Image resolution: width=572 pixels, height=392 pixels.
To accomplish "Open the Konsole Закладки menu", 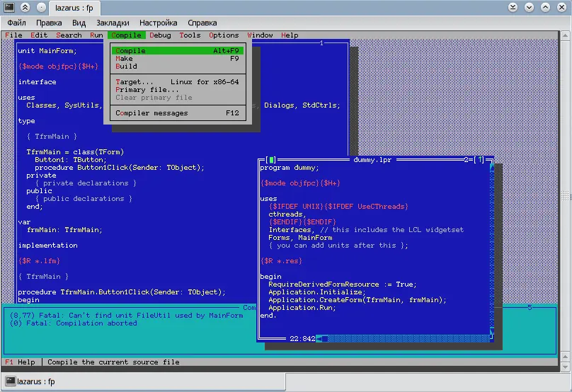I will (x=113, y=23).
